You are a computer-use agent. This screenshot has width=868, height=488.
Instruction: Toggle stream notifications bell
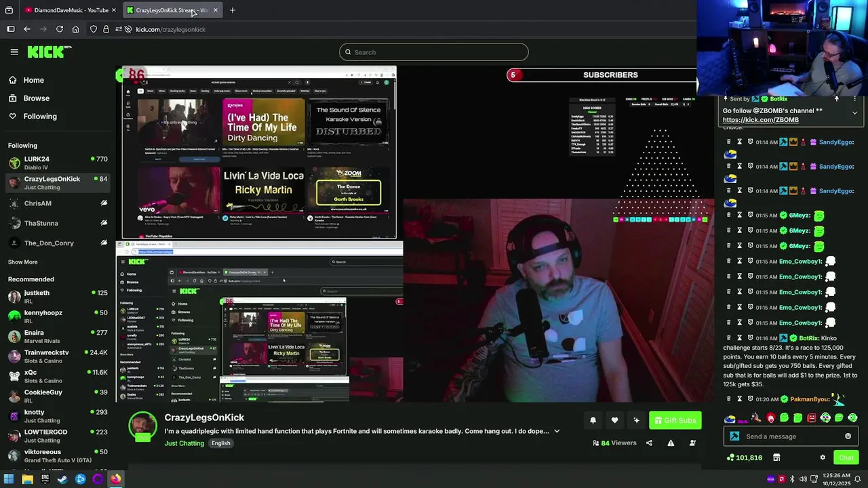pyautogui.click(x=593, y=420)
